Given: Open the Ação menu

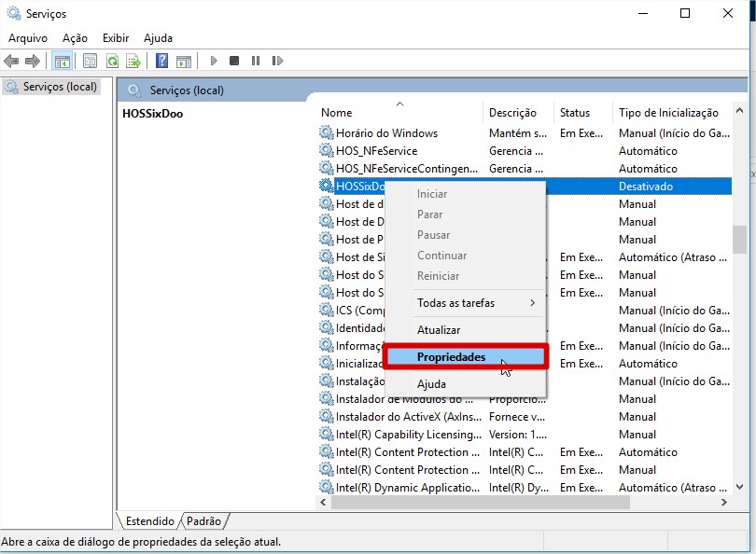Looking at the screenshot, I should point(75,38).
